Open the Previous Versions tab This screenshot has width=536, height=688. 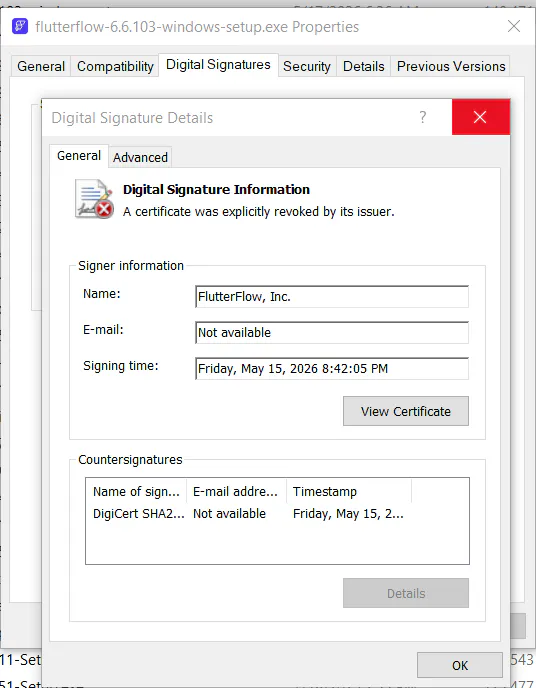tap(451, 66)
